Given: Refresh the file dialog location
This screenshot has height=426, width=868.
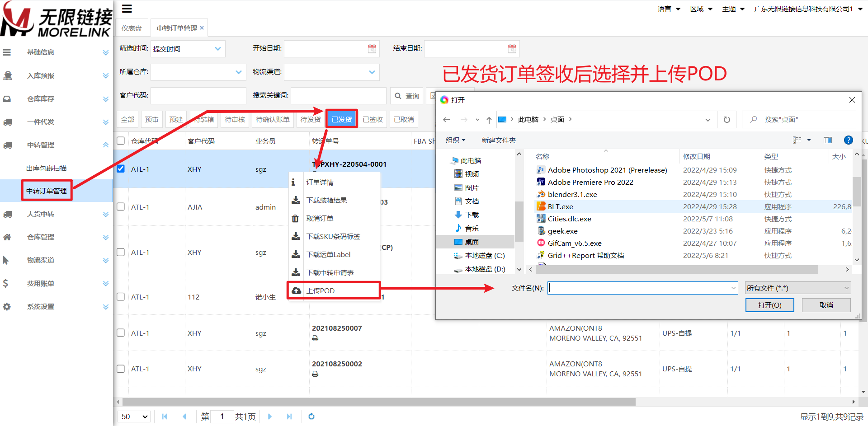Looking at the screenshot, I should (x=727, y=120).
